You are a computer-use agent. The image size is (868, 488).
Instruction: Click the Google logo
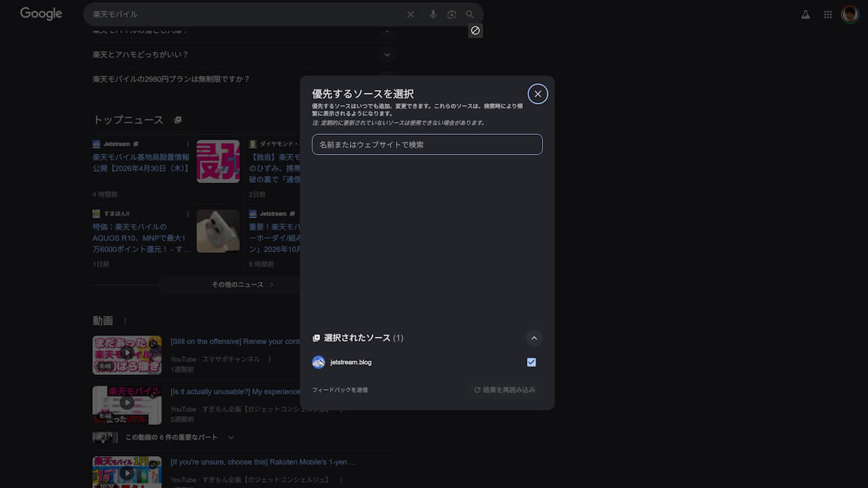(41, 14)
